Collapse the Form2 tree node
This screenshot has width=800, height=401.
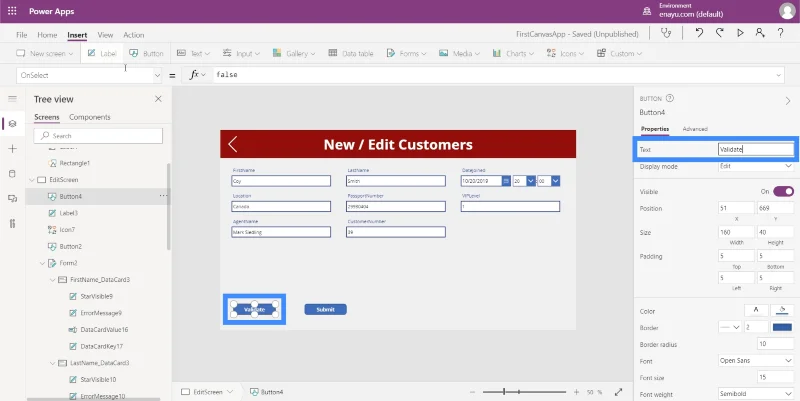[x=43, y=263]
